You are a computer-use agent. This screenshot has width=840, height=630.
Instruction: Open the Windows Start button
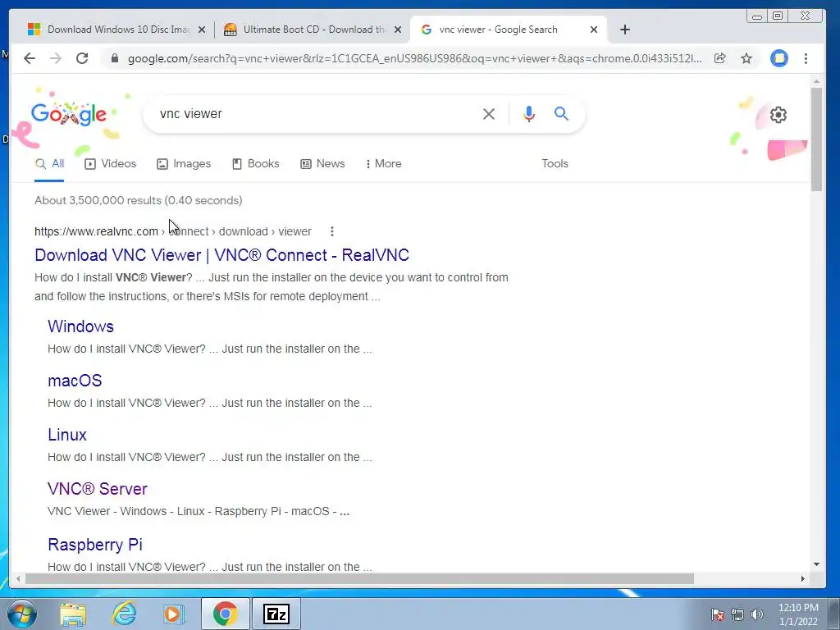[x=21, y=614]
